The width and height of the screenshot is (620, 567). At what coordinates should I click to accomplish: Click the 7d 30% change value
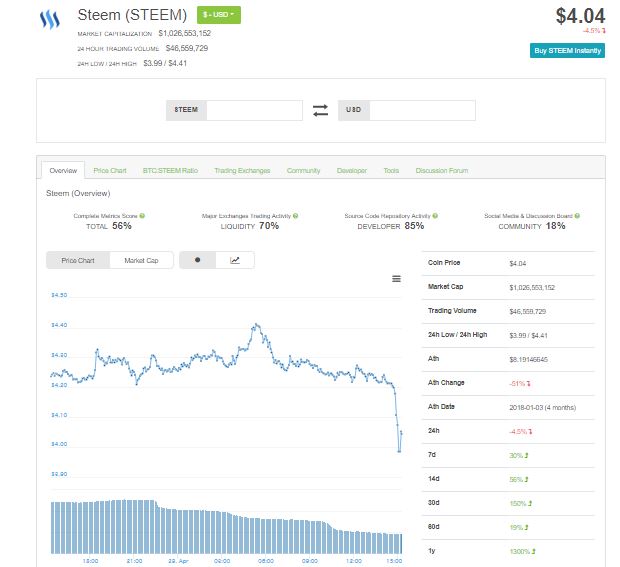click(x=518, y=456)
